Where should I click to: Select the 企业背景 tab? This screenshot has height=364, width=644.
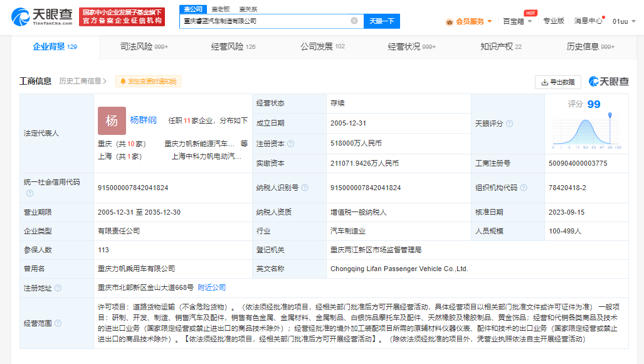pyautogui.click(x=55, y=47)
